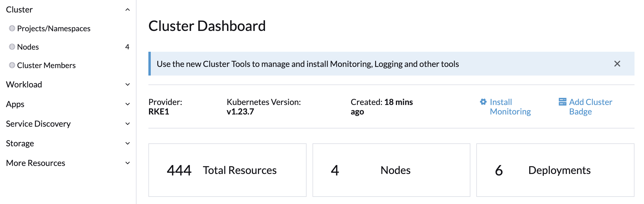Select the Workload menu heading

point(24,84)
